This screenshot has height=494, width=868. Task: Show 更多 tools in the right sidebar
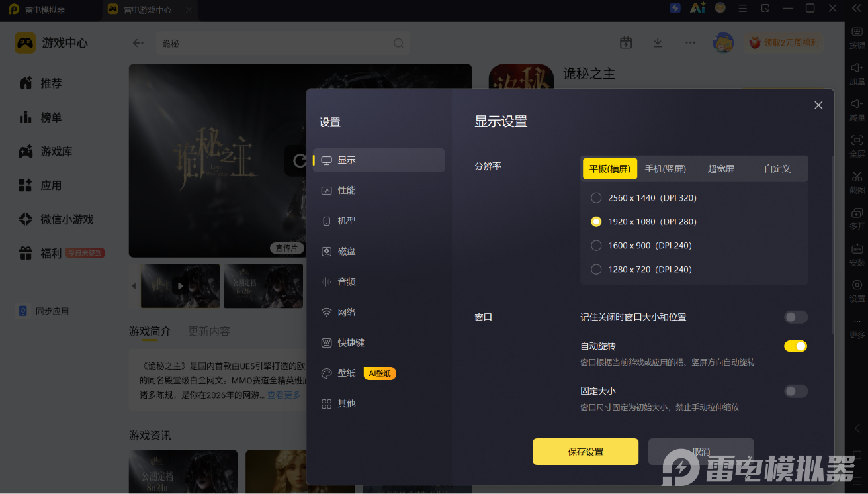(857, 327)
